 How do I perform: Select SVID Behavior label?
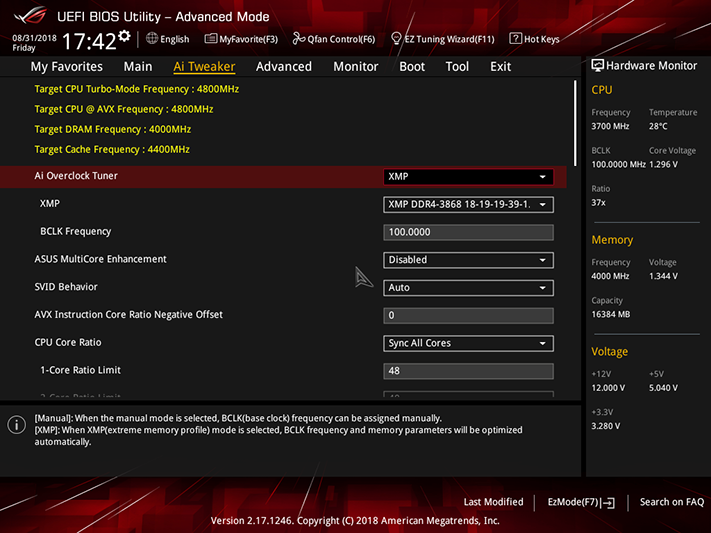(66, 287)
